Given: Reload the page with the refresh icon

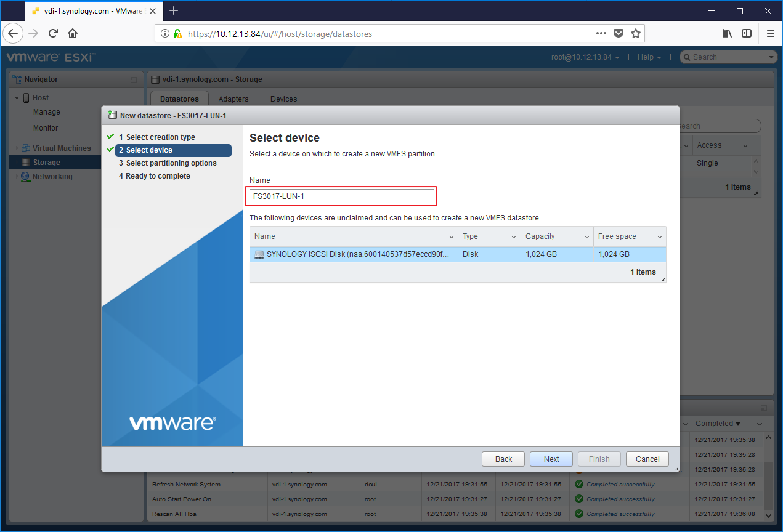Looking at the screenshot, I should [53, 33].
